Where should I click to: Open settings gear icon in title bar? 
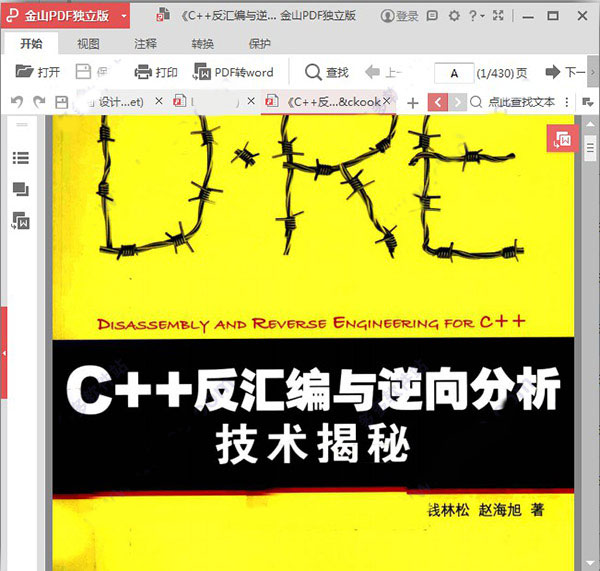454,16
